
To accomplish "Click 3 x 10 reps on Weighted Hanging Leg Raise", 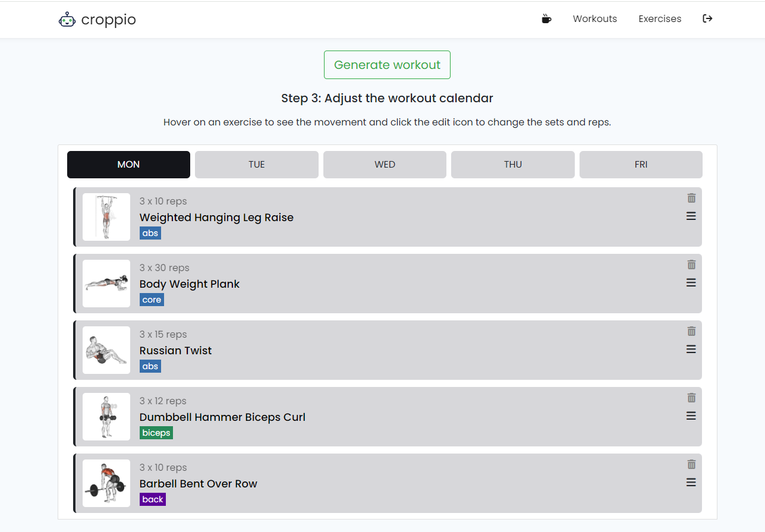I will (163, 202).
